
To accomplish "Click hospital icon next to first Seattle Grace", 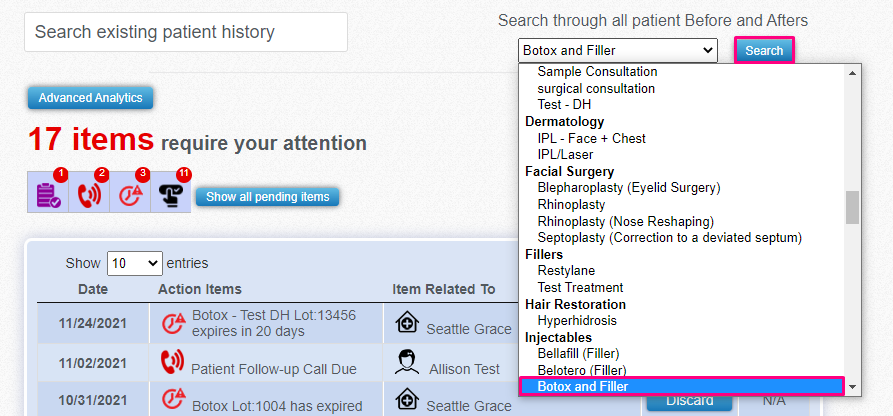I will (x=407, y=323).
